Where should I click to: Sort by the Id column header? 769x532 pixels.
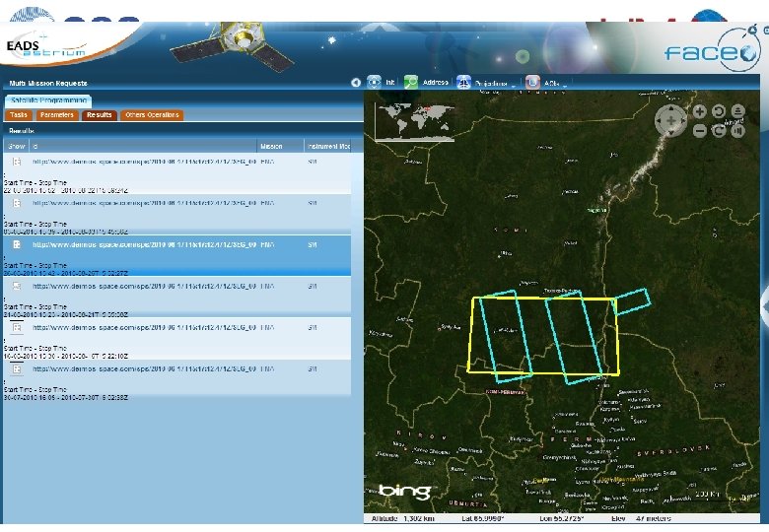pyautogui.click(x=143, y=146)
